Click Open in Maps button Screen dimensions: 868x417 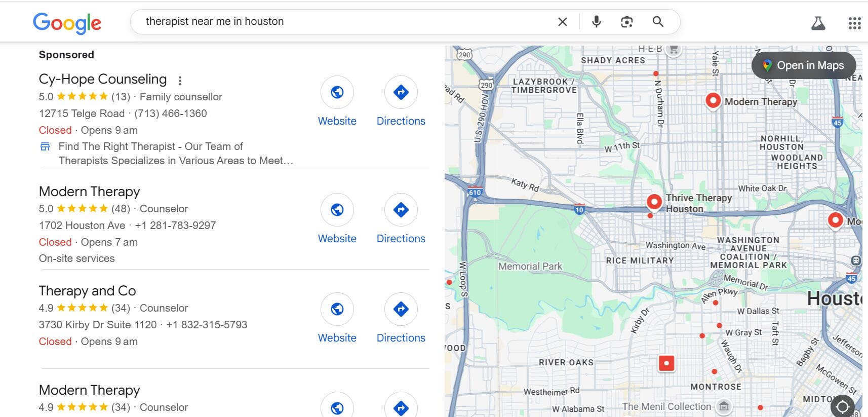804,65
